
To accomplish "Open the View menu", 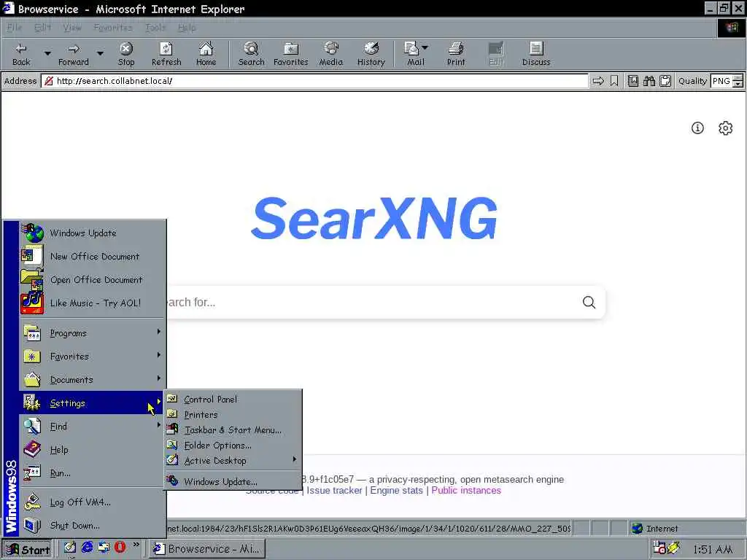I will [x=72, y=28].
